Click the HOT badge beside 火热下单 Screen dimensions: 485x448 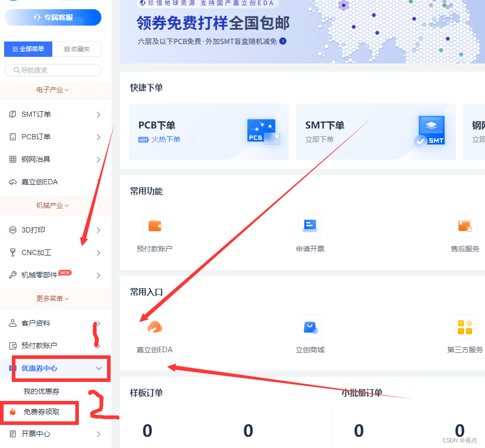click(x=143, y=140)
